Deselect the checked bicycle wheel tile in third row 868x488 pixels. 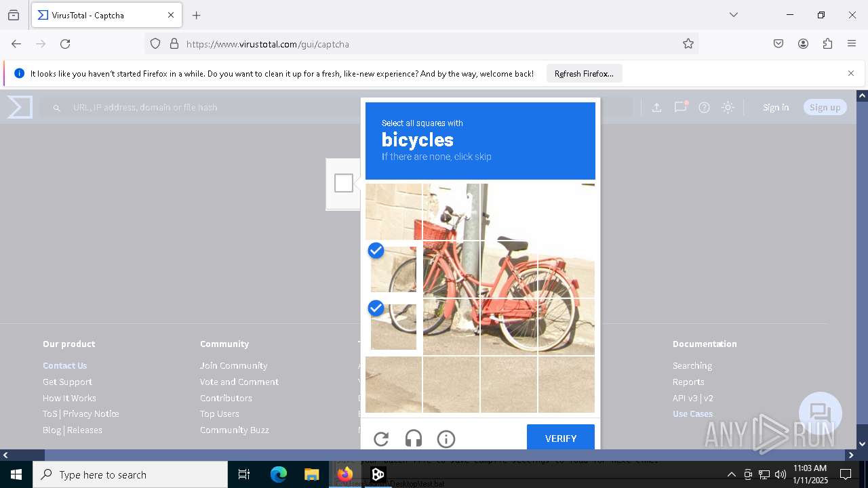(393, 327)
